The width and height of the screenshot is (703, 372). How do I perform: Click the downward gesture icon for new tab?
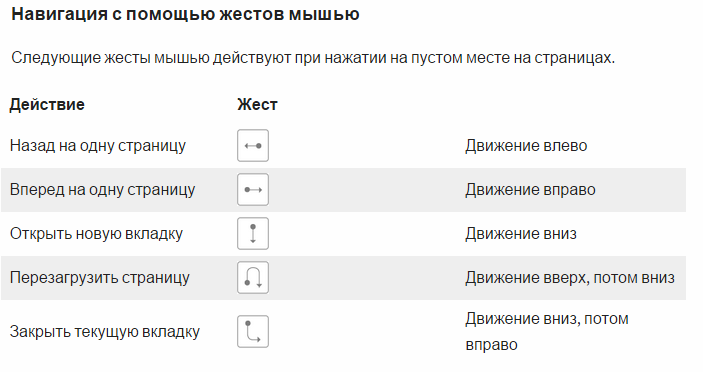pos(253,234)
